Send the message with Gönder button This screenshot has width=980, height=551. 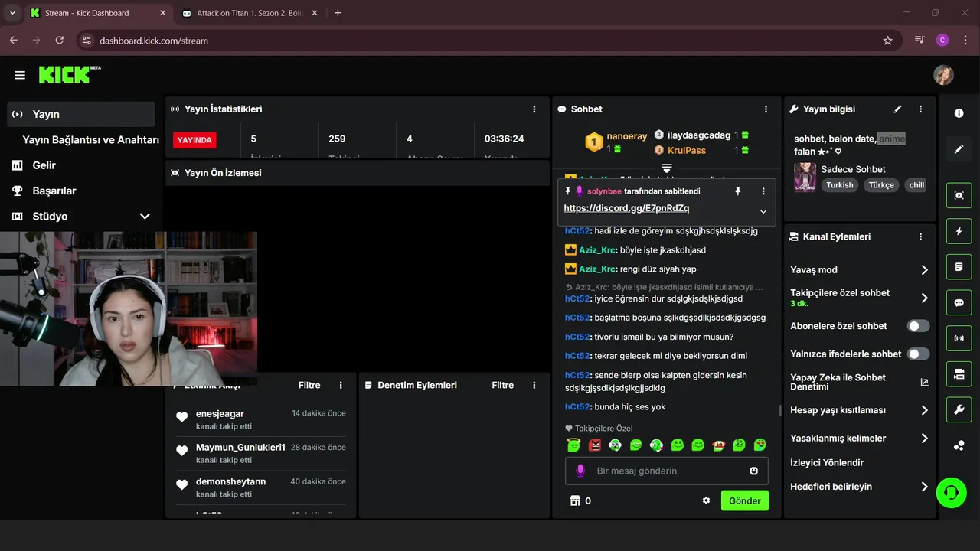click(745, 500)
